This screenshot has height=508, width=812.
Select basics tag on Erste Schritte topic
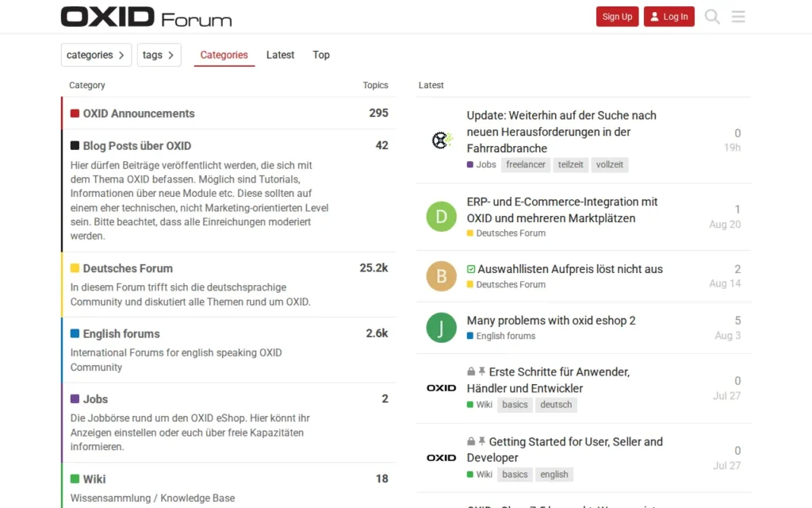[515, 404]
